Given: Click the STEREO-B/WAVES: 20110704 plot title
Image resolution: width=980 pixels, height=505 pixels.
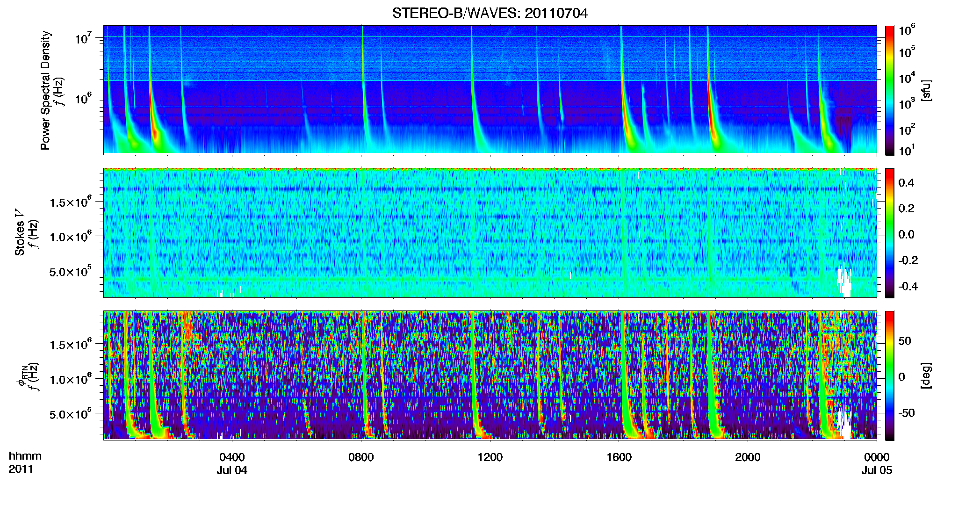Looking at the screenshot, I should pyautogui.click(x=490, y=13).
